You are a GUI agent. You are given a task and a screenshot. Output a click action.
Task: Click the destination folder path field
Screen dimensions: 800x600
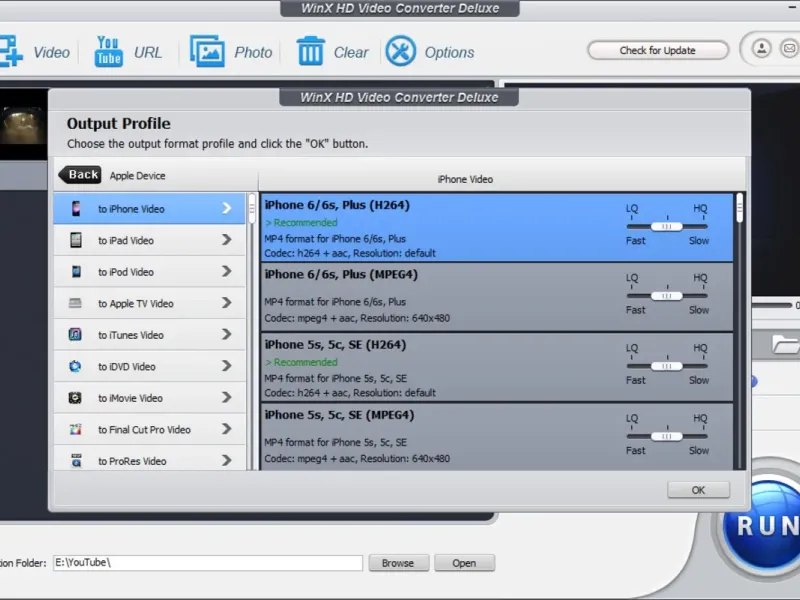pos(208,563)
